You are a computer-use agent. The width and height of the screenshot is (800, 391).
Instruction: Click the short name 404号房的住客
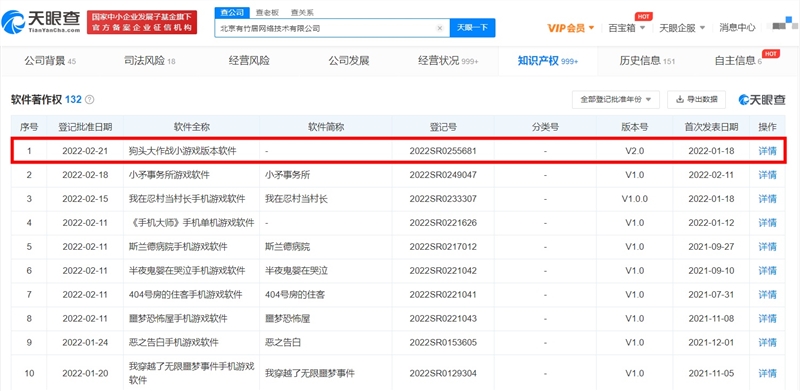(x=295, y=295)
